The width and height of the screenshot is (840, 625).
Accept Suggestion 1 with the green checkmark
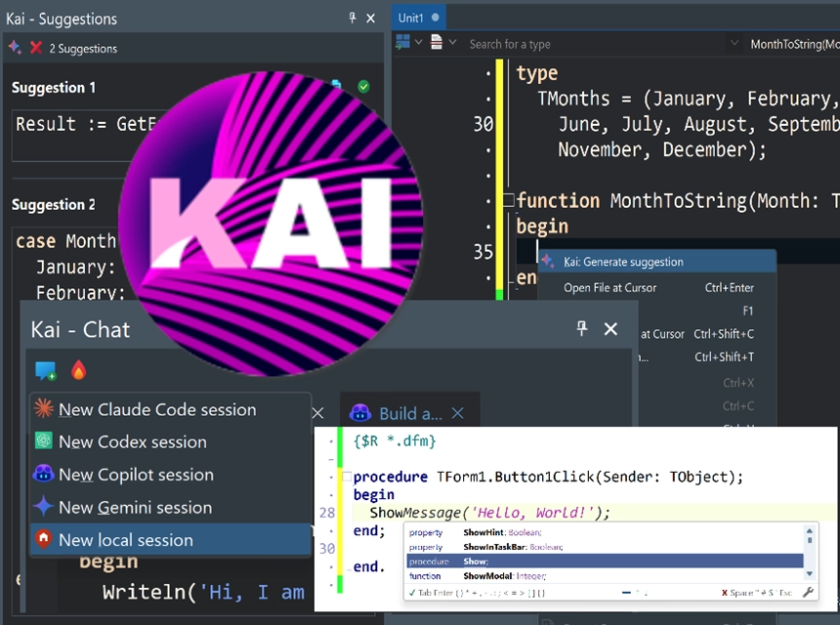click(x=363, y=86)
